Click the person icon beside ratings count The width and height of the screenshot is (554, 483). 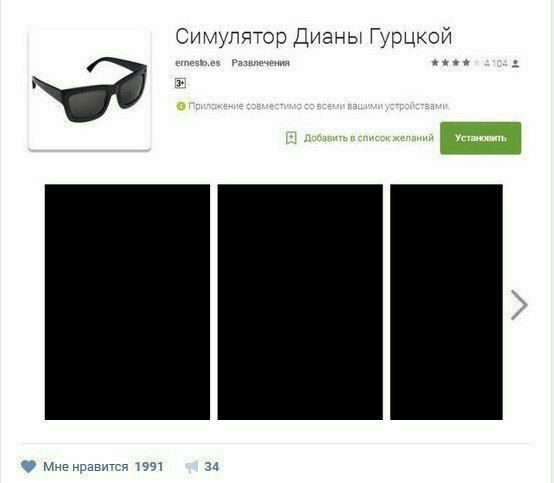tap(515, 64)
